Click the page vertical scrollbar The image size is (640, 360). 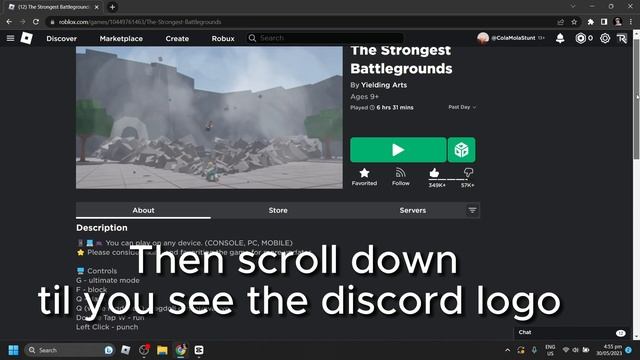click(x=636, y=98)
